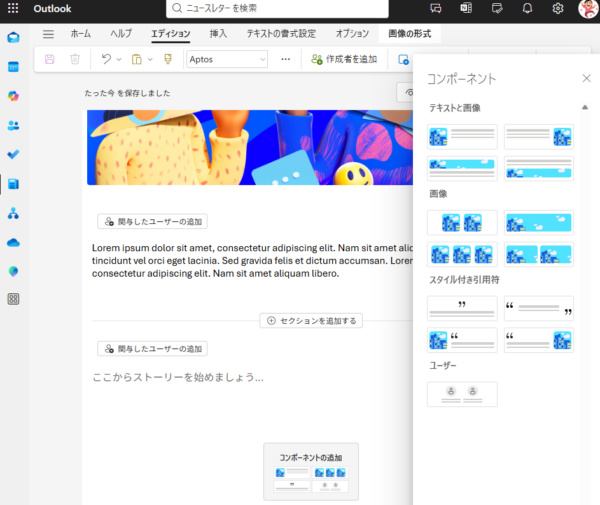Switch to the テキストの書式設定 tab

[x=281, y=34]
